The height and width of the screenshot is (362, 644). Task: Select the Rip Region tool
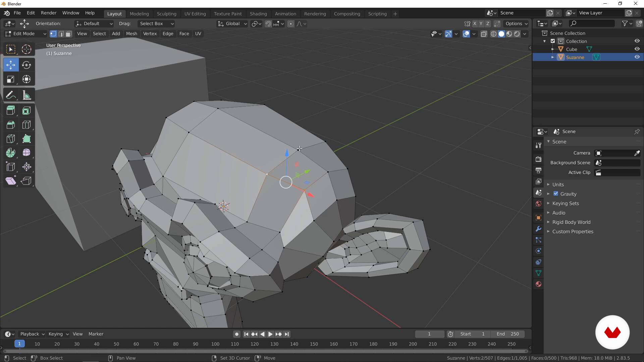(x=26, y=181)
